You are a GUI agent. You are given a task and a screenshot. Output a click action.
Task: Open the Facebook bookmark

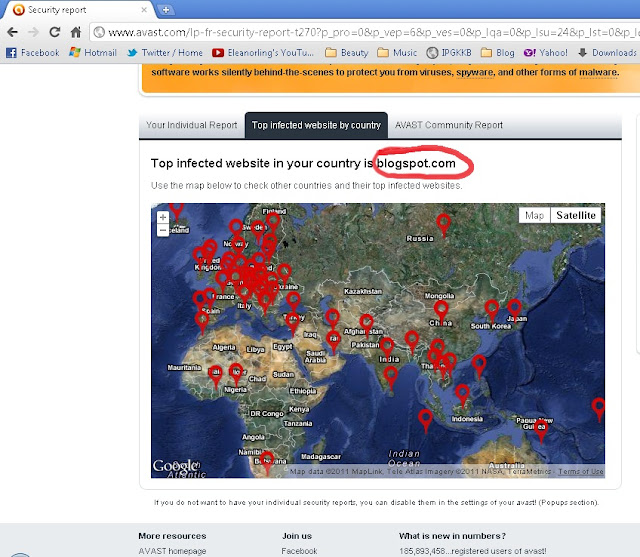click(33, 53)
